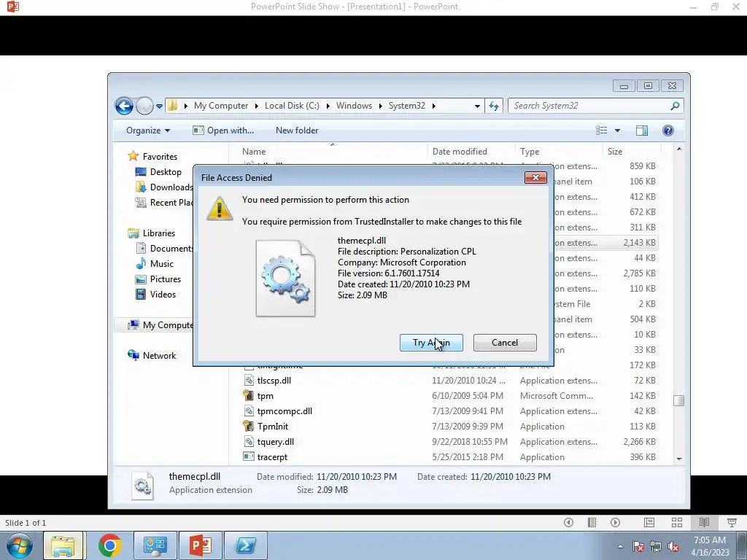Change the view with the views icon

point(602,131)
